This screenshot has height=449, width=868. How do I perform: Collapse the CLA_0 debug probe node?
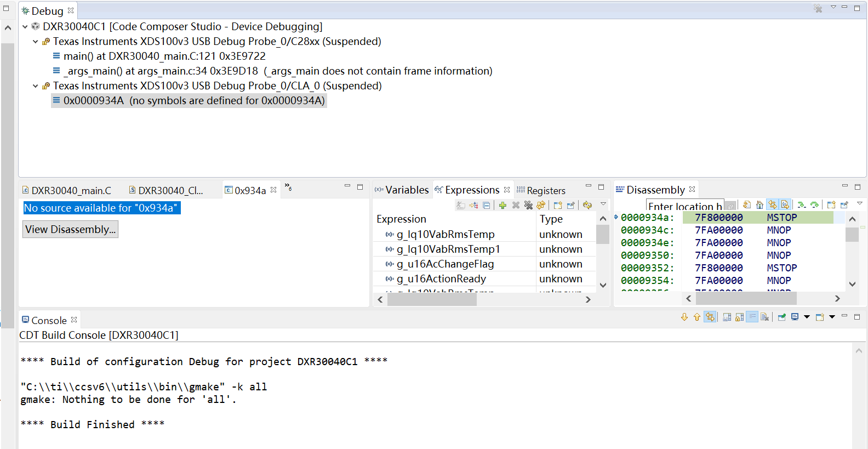(36, 86)
